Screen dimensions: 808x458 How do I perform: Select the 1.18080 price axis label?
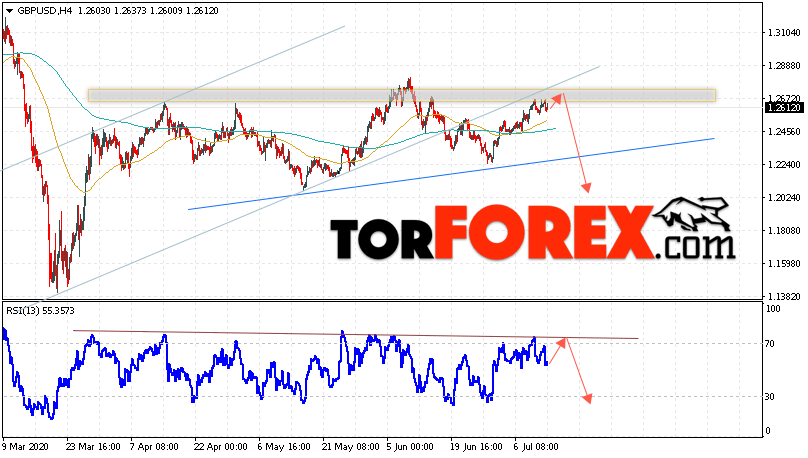[784, 231]
